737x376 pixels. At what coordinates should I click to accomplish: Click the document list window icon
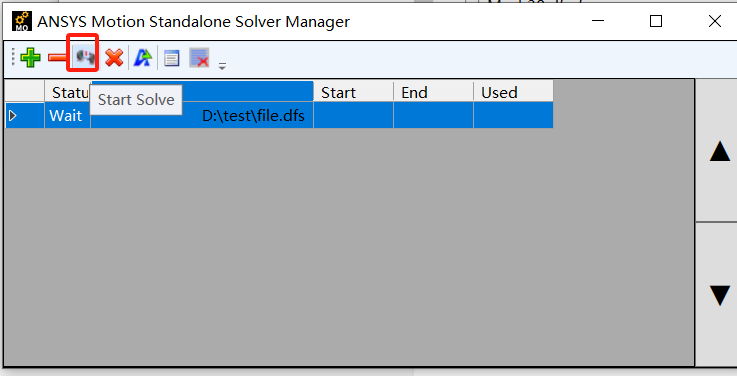pos(172,59)
